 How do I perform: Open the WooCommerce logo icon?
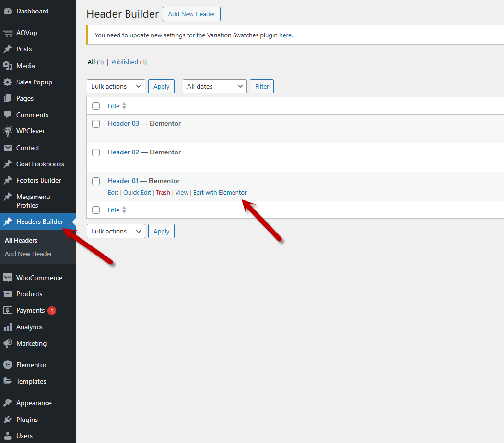tap(8, 278)
